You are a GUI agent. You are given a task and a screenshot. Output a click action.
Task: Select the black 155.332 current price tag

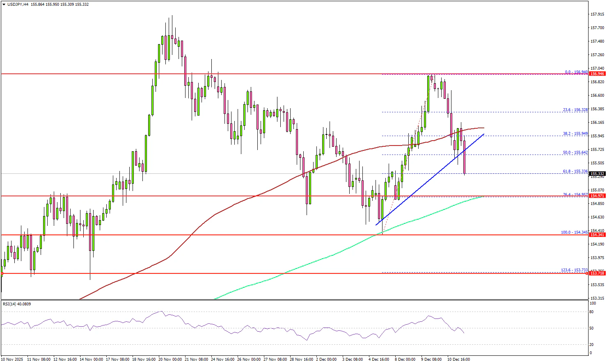[597, 174]
